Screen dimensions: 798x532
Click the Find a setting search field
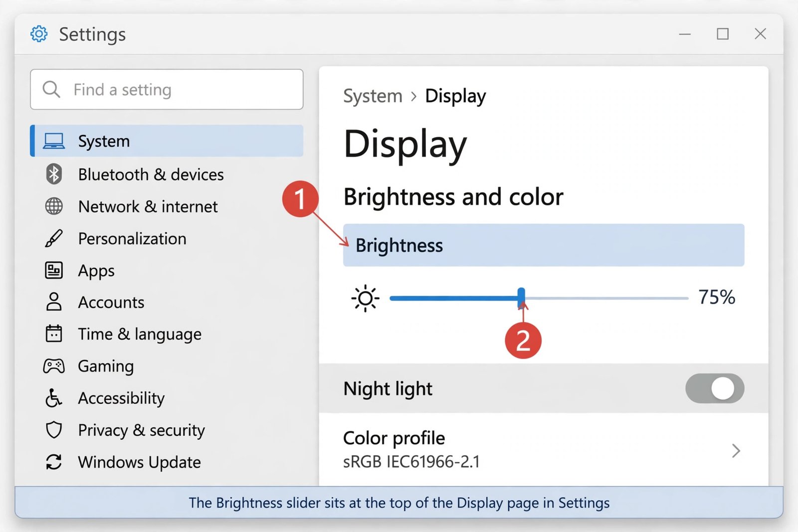pos(167,90)
